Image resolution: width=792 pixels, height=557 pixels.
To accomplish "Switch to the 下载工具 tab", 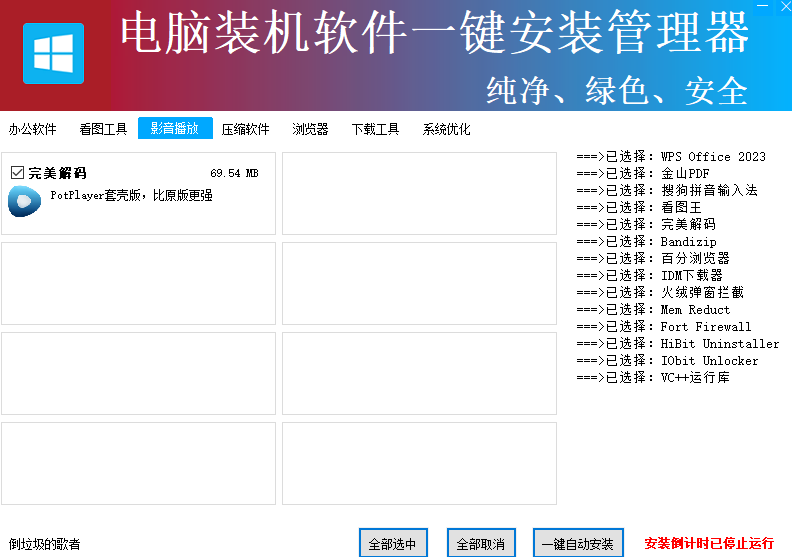I will tap(375, 129).
